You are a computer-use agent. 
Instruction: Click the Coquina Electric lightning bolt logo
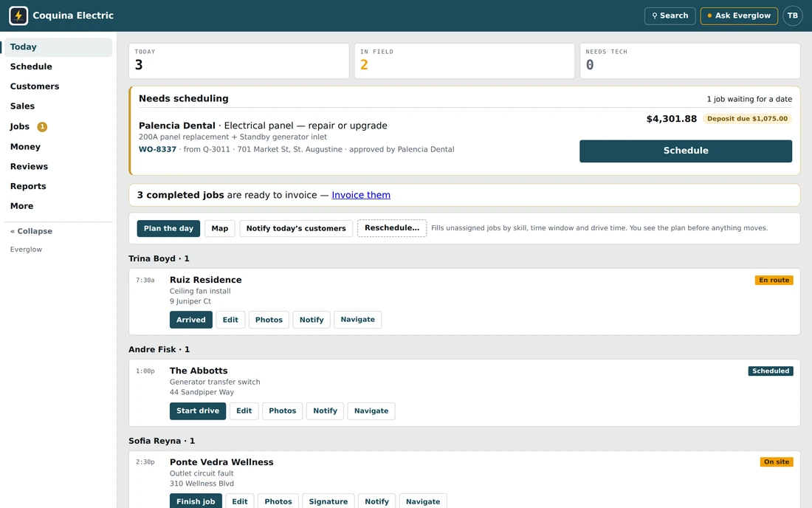pyautogui.click(x=18, y=16)
